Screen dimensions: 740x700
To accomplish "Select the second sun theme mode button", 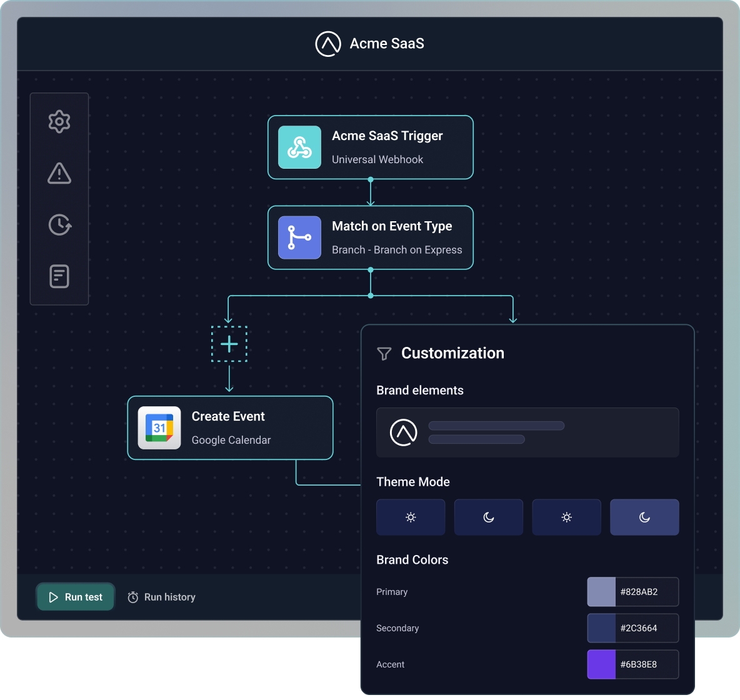I will tap(566, 517).
